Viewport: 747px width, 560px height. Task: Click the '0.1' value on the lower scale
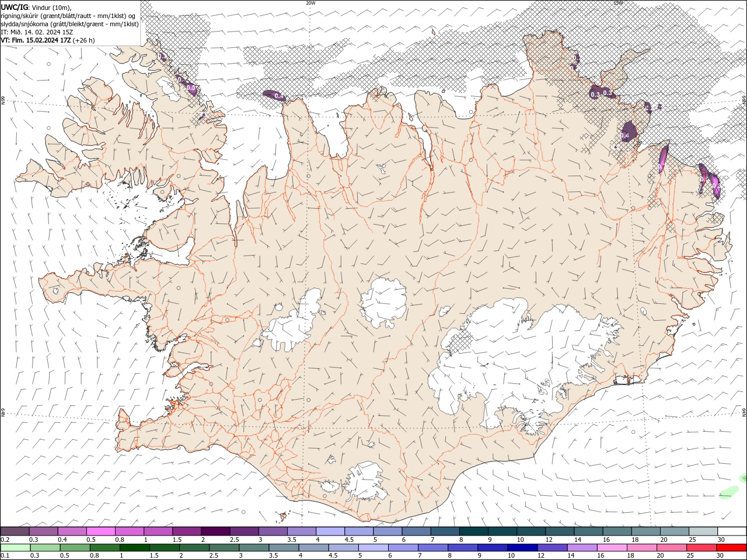6,556
